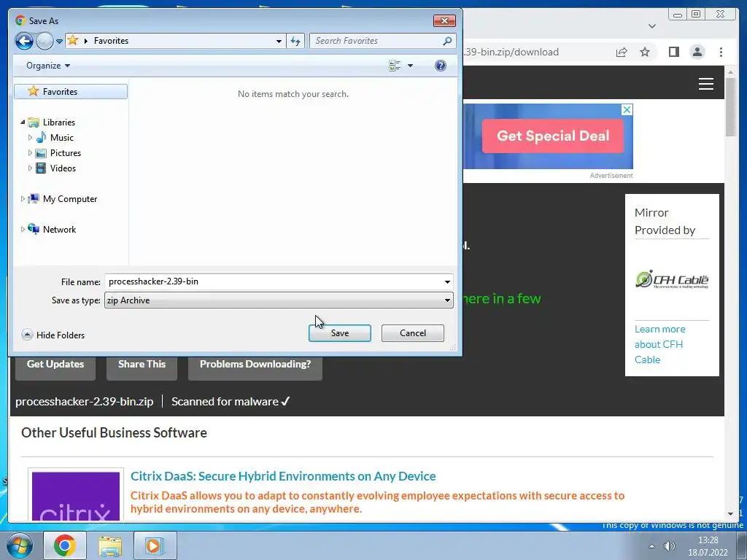747x560 pixels.
Task: Open the Save As help icon
Action: point(441,66)
